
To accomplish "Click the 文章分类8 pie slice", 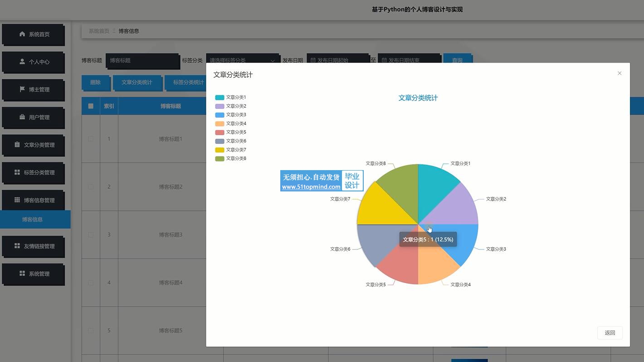I will point(403,188).
